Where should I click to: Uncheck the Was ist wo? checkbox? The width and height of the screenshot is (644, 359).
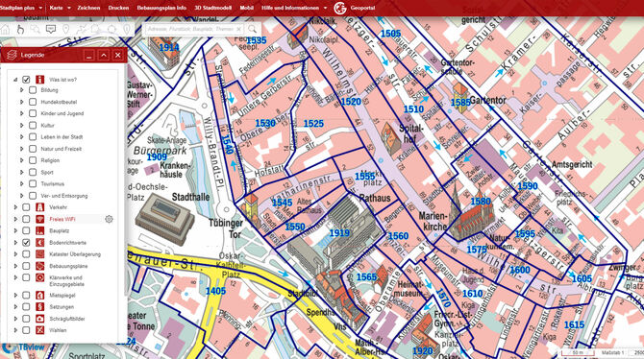click(26, 80)
